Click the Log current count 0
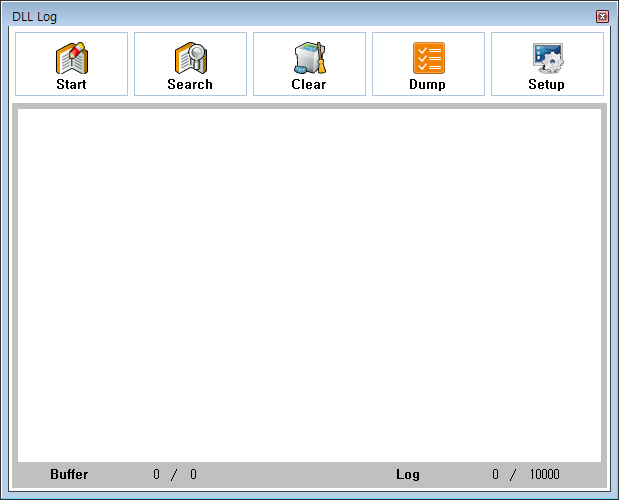The height and width of the screenshot is (500, 620). (495, 475)
